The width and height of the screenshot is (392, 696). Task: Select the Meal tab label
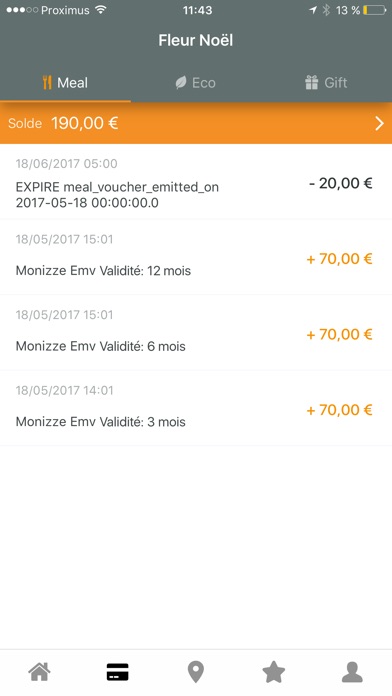coord(72,83)
